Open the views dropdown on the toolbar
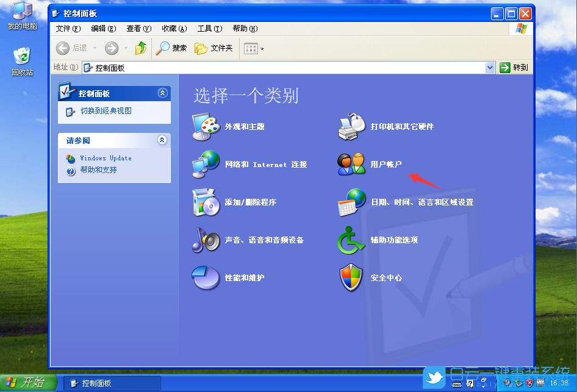Viewport: 577px width, 392px height. point(261,48)
